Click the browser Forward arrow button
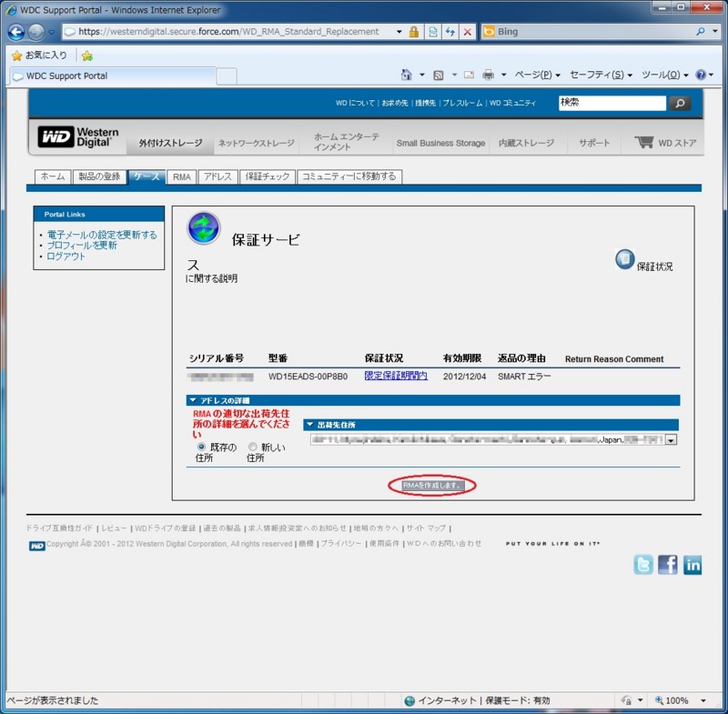This screenshot has height=714, width=728. coord(36,32)
